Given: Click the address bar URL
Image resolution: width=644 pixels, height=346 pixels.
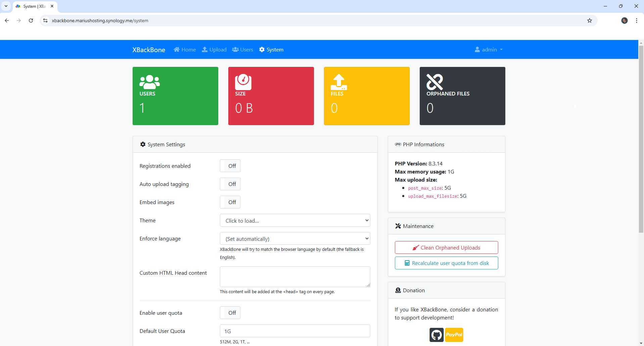Looking at the screenshot, I should [x=100, y=21].
